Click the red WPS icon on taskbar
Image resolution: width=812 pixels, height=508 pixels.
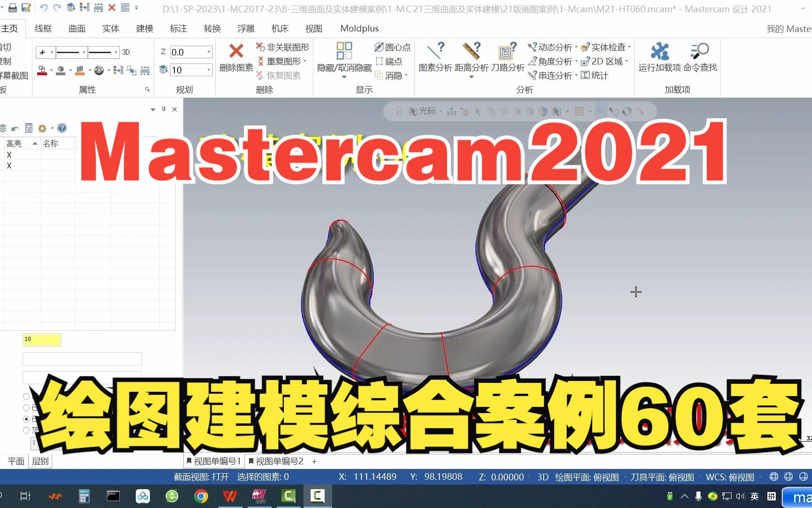230,496
